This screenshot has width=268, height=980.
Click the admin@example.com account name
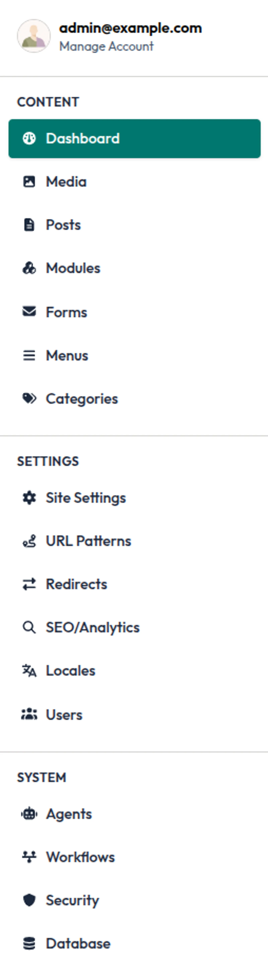(130, 28)
